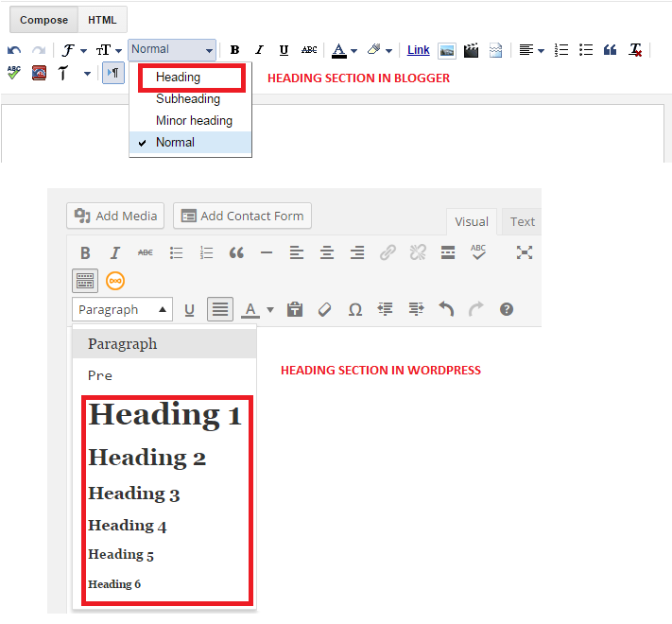Click the orange circular plugin icon

click(115, 281)
